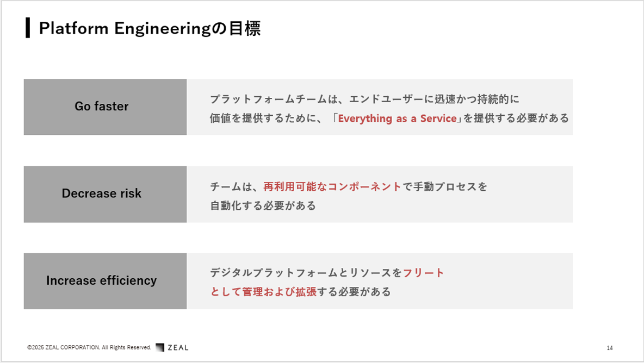
Task: Select the Decrease risk box
Action: tap(105, 194)
